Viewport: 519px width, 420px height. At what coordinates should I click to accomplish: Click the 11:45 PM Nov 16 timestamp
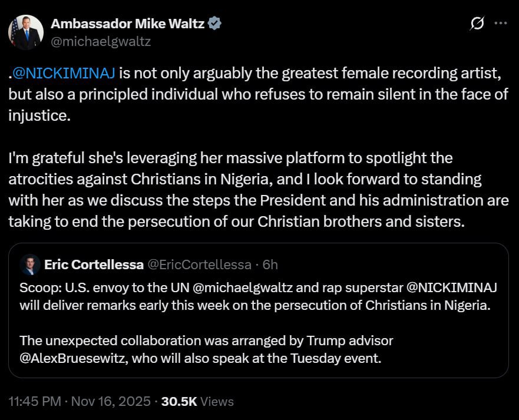65,401
